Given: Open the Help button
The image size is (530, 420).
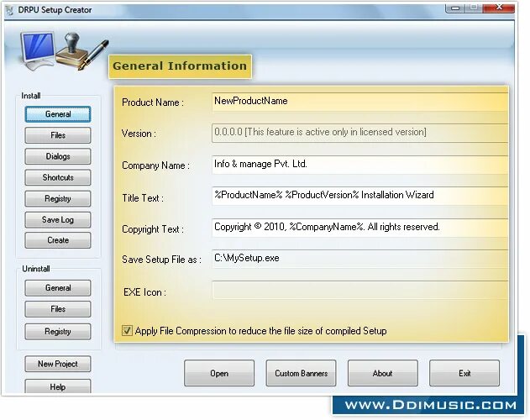Looking at the screenshot, I should tap(58, 386).
